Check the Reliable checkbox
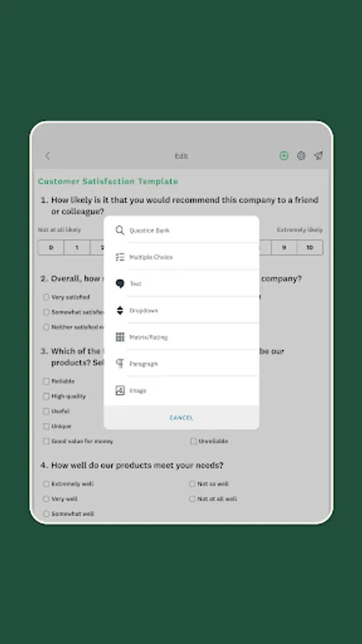Screen dimensions: 362x644 (47, 381)
